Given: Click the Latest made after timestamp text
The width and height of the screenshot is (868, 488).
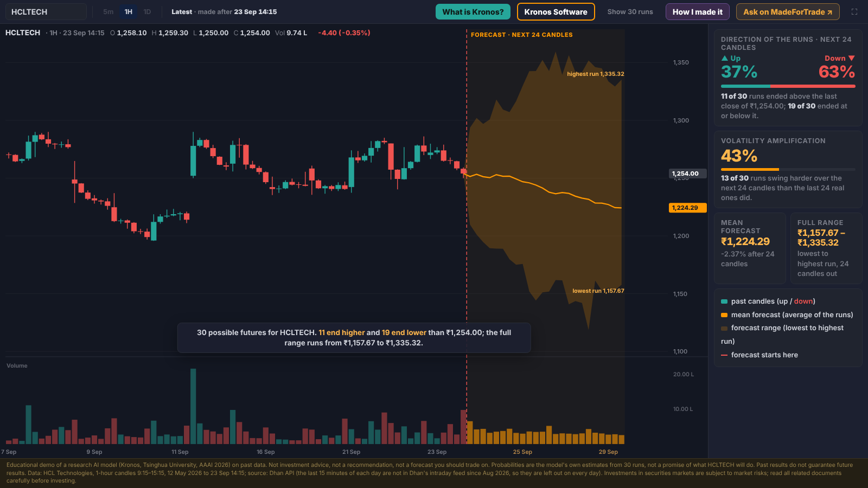Looking at the screenshot, I should 224,12.
